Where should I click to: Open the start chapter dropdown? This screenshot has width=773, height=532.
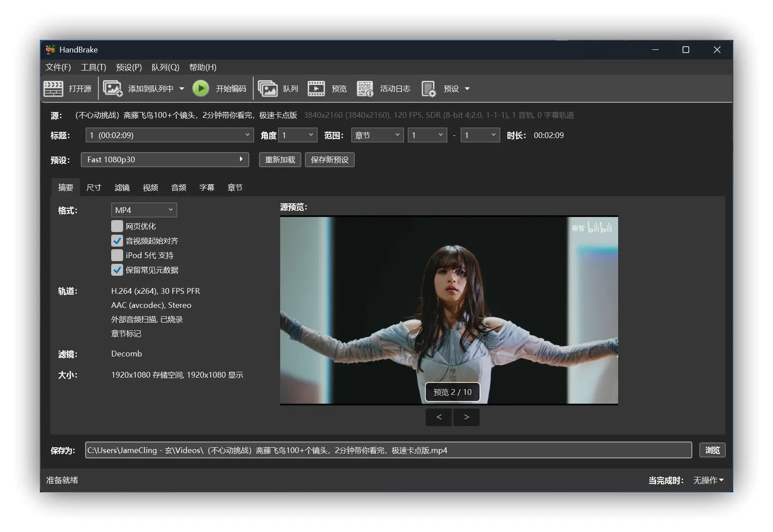coord(428,135)
